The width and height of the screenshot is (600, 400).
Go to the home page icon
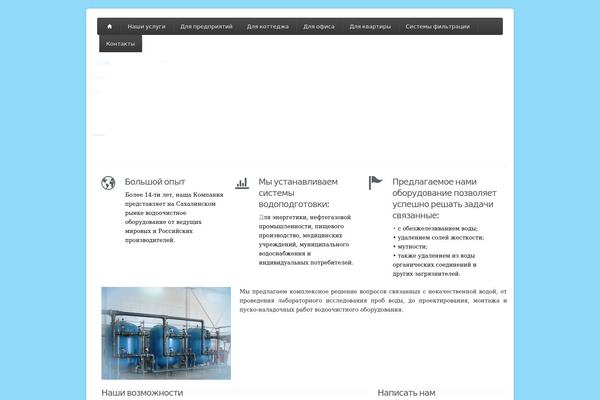click(x=109, y=26)
